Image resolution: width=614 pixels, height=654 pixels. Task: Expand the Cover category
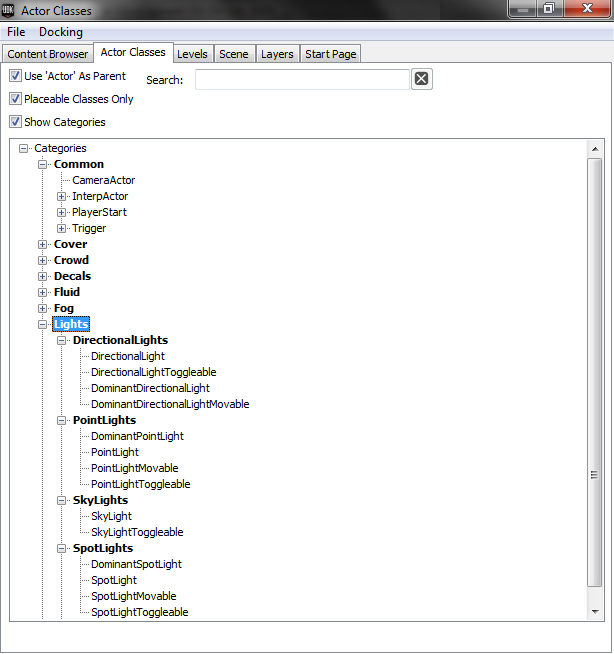point(43,245)
